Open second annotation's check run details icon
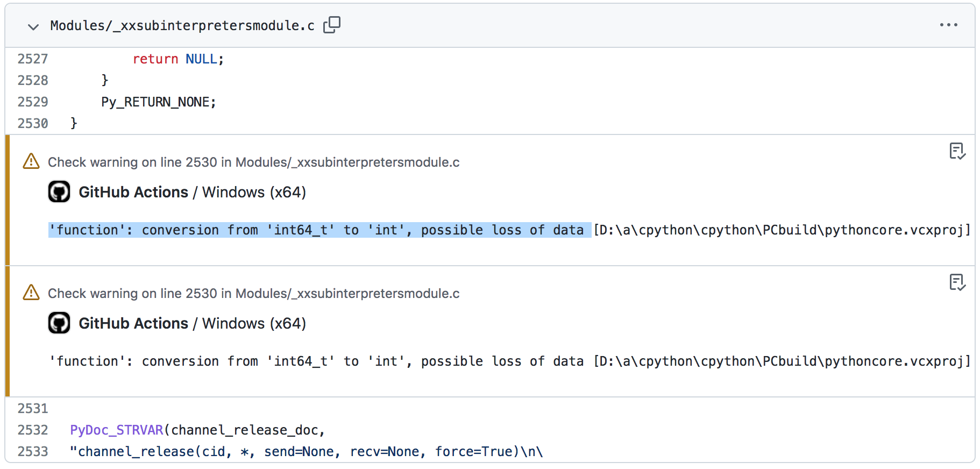Image resolution: width=980 pixels, height=469 pixels. click(957, 282)
